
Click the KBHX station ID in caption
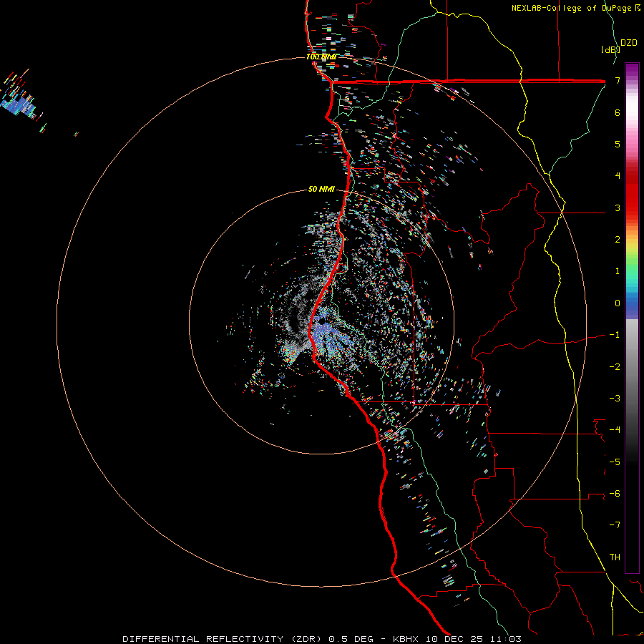[x=406, y=639]
